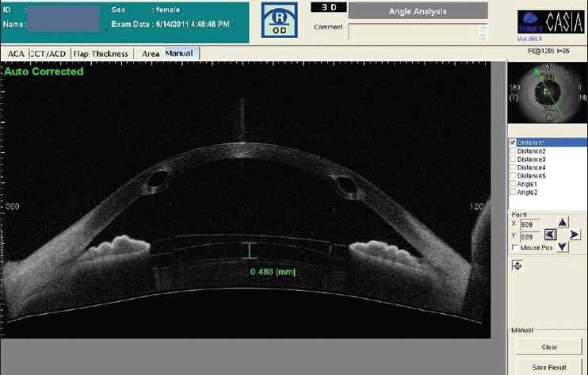Click the eye scan orientation thumbnail
The image size is (588, 375).
[x=547, y=94]
